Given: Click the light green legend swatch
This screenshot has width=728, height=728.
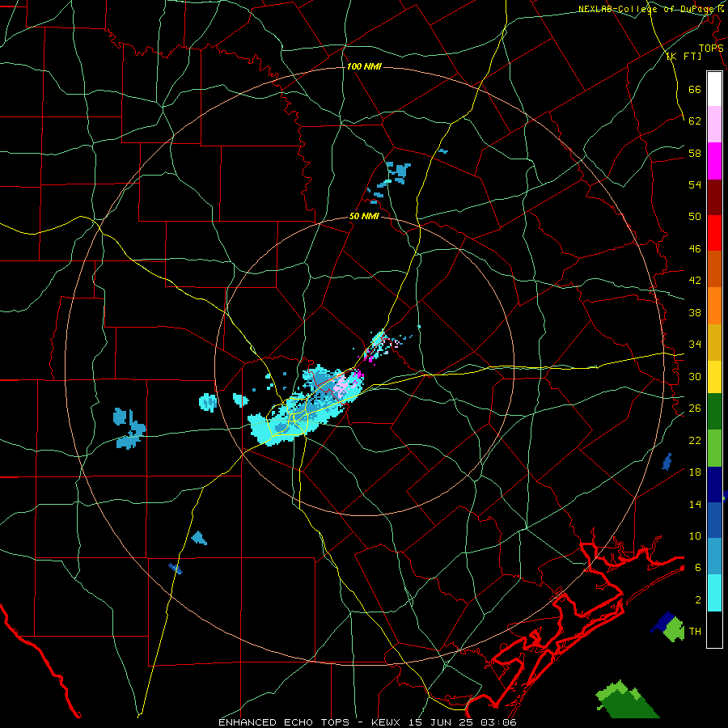Looking at the screenshot, I should [x=714, y=447].
